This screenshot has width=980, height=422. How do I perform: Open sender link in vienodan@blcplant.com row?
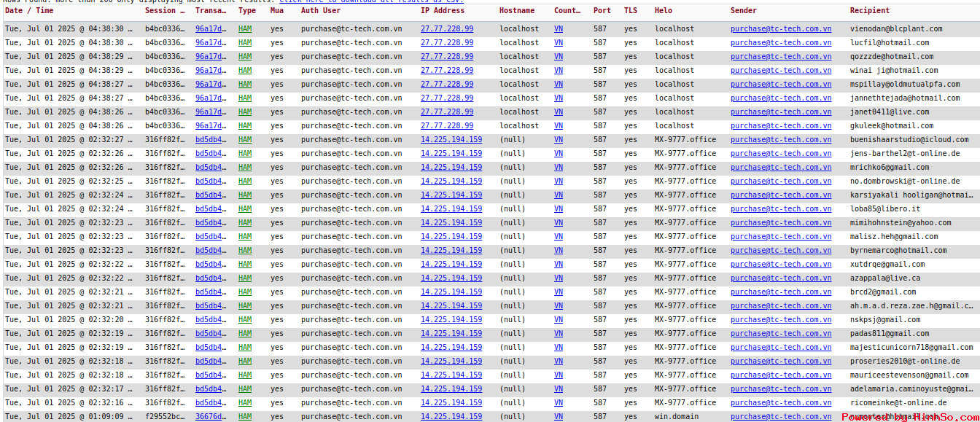(781, 29)
